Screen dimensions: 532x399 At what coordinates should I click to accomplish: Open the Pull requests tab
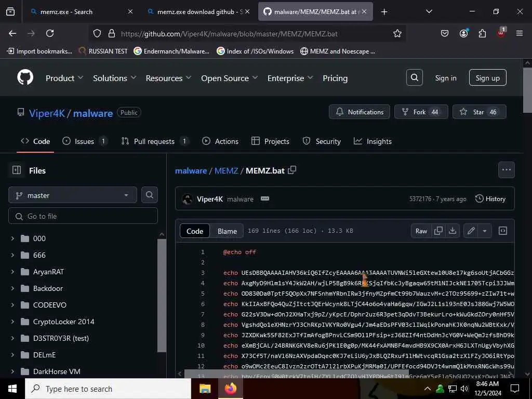click(x=155, y=141)
